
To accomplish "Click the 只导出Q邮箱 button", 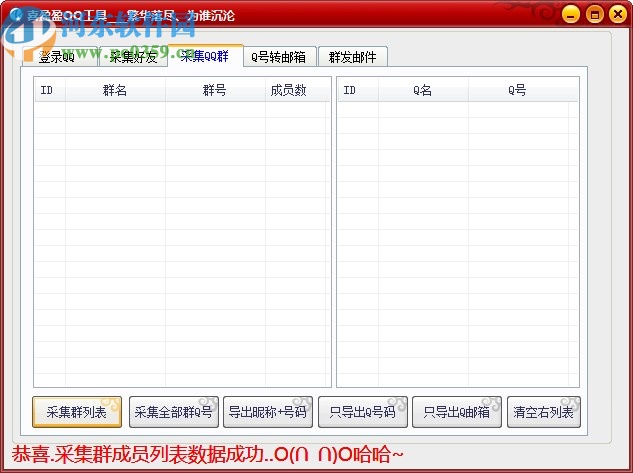I will [x=457, y=412].
